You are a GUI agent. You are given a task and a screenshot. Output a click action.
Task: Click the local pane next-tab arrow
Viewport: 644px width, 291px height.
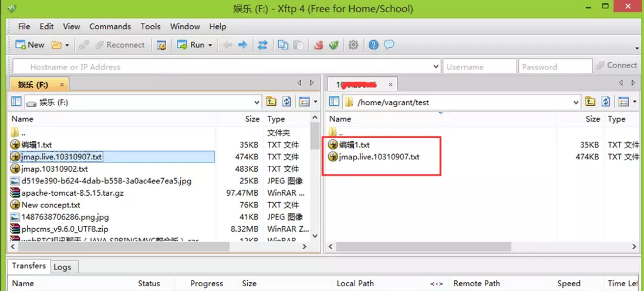point(312,83)
